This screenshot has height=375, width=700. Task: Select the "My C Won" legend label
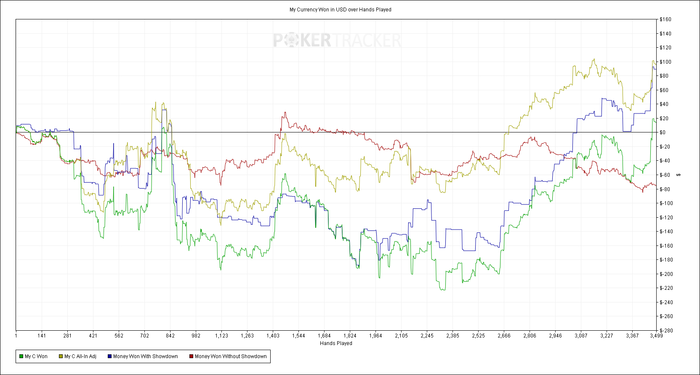[35, 356]
